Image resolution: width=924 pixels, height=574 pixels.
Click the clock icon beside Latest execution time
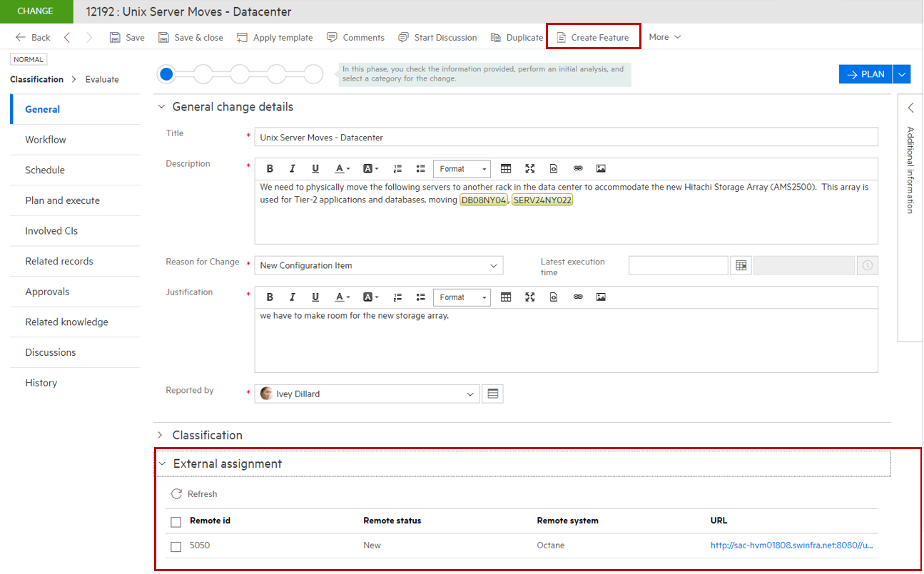point(868,265)
